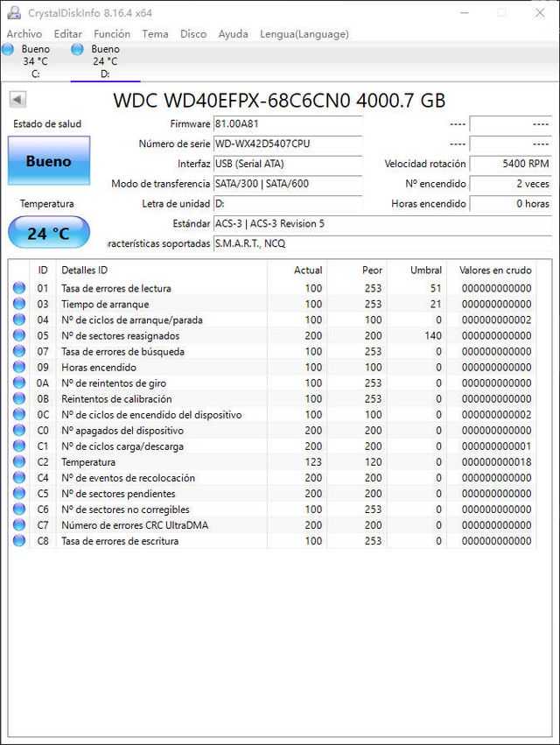This screenshot has height=745, width=560.
Task: Click the Estado de salud label
Action: pos(47,124)
